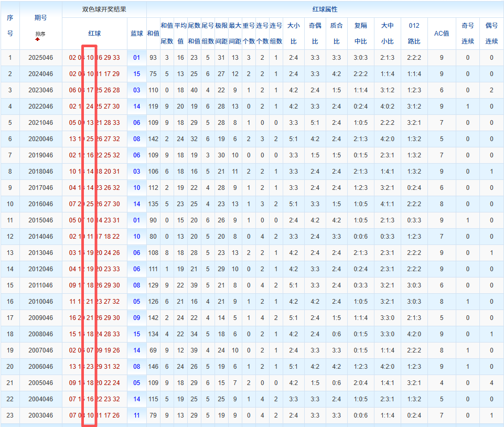This screenshot has height=427, width=504.
Task: Select issue number 2007046
Action: (40, 350)
